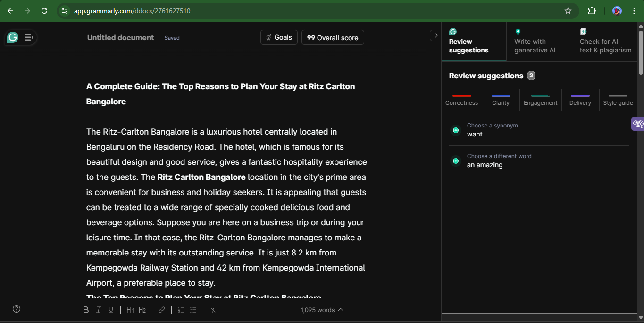This screenshot has height=323, width=644.
Task: Open the 99 Overall score button
Action: tap(333, 37)
